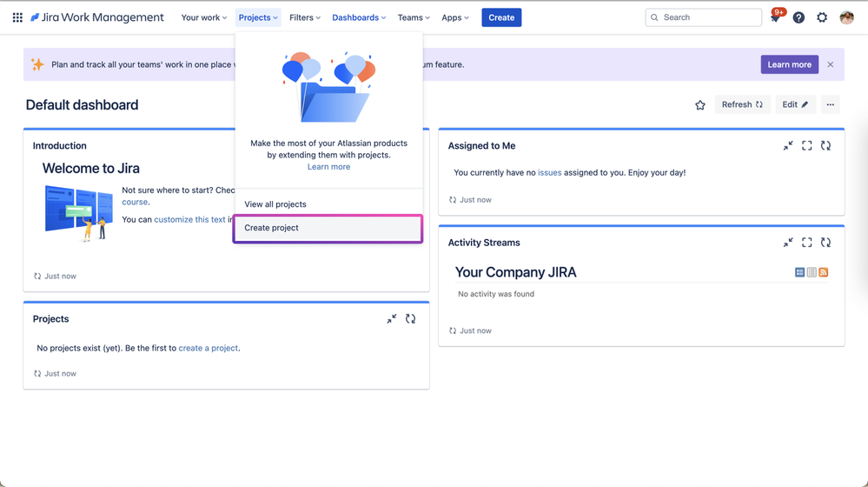Click Your Company JIRA heading
The image size is (868, 487).
point(515,272)
